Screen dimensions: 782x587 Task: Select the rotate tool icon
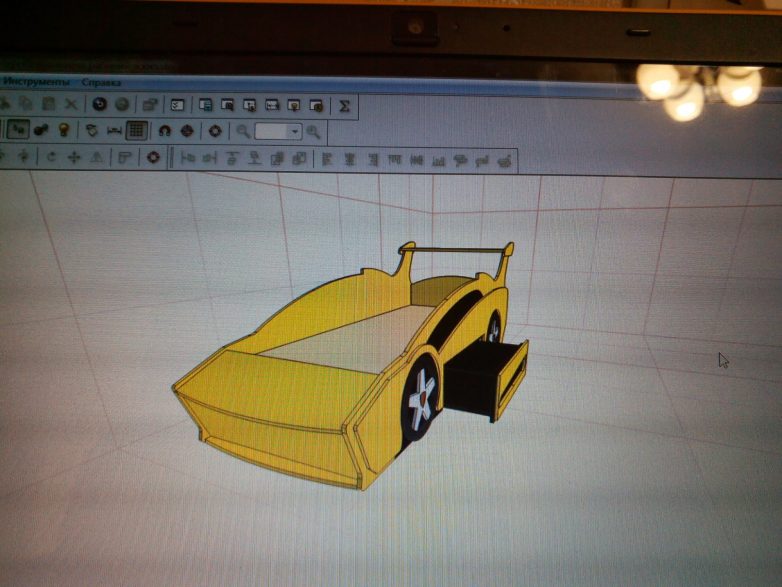click(x=51, y=157)
